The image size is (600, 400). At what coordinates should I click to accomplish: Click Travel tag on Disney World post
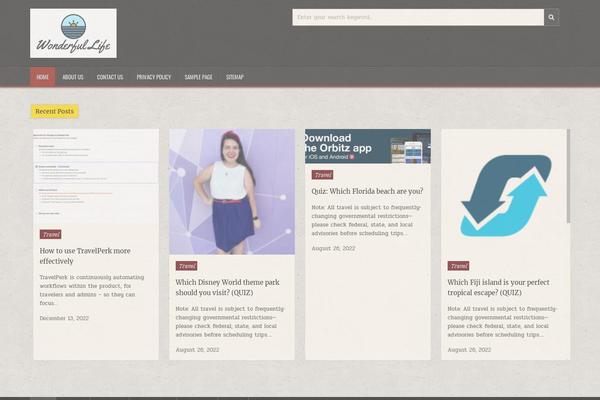click(186, 266)
